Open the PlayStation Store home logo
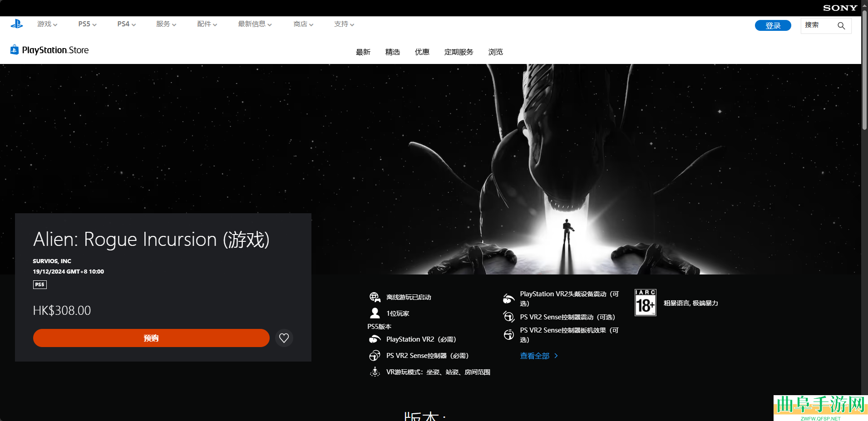Image resolution: width=868 pixels, height=421 pixels. [49, 50]
